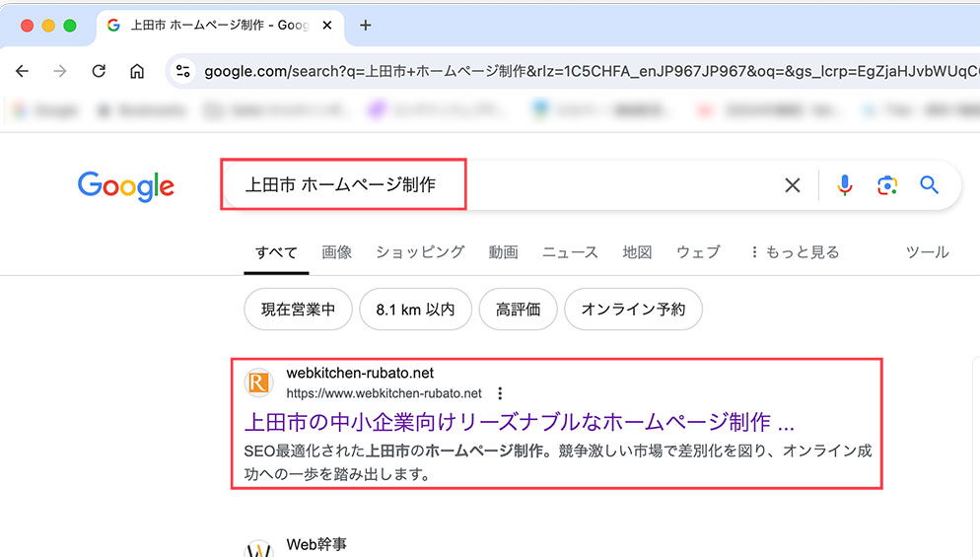This screenshot has width=980, height=557.
Task: Click the Google logo
Action: tap(126, 186)
